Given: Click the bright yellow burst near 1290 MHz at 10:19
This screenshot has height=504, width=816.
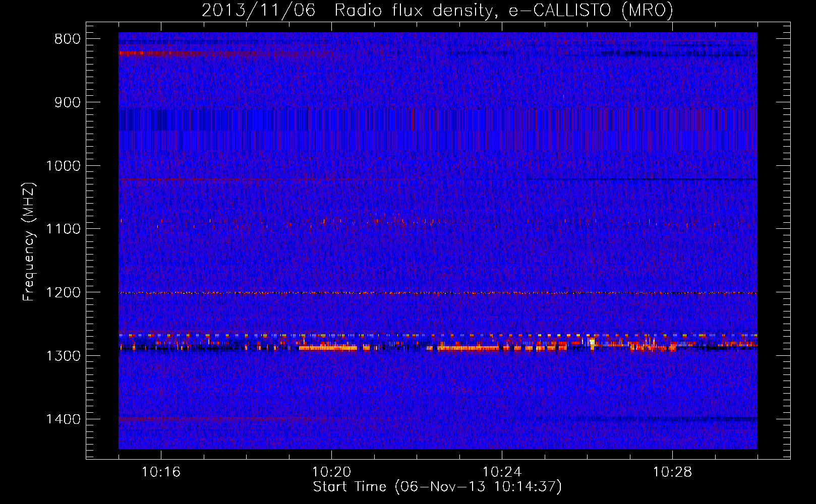Looking at the screenshot, I should pyautogui.click(x=328, y=347).
